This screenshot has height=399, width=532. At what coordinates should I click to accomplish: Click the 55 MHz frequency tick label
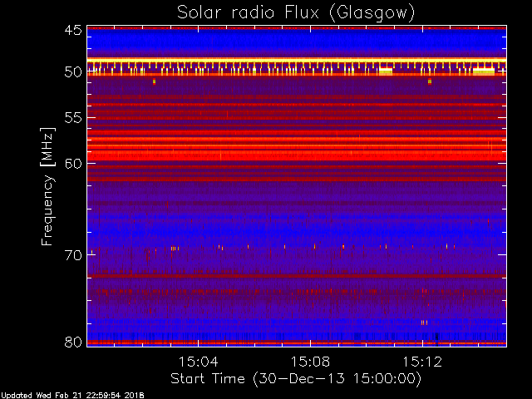pos(72,118)
